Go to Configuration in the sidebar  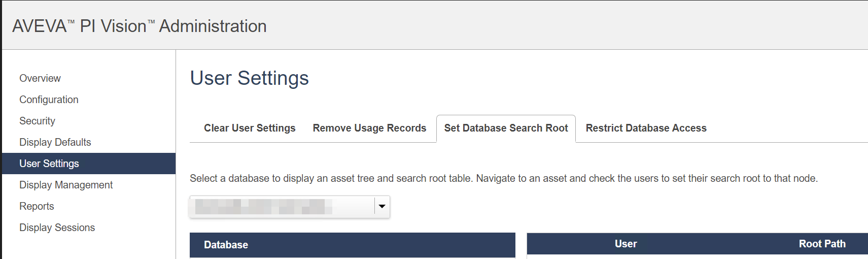tap(49, 100)
